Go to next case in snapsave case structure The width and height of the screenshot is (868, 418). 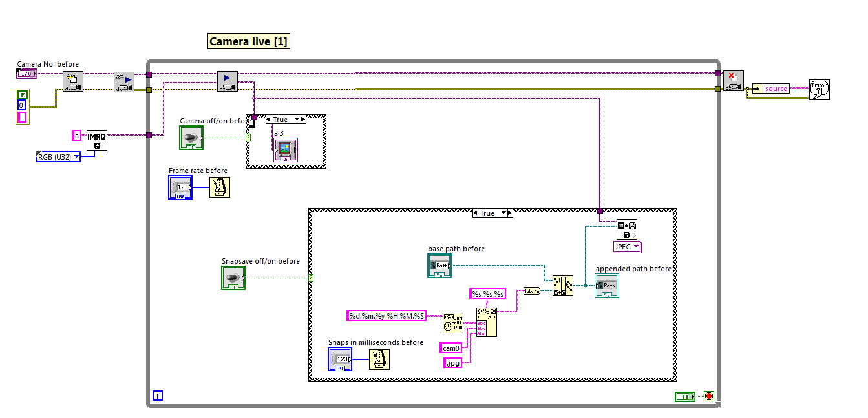click(510, 213)
